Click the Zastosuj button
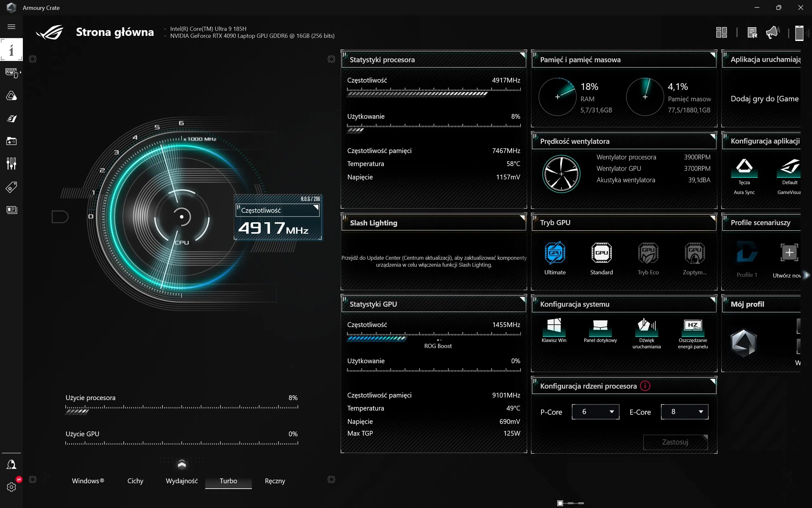 pos(675,442)
